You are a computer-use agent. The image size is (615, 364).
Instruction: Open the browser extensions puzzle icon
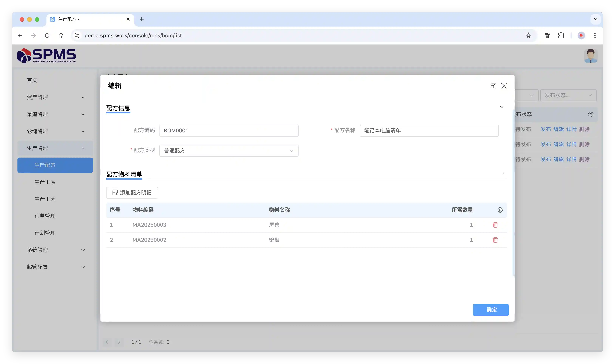[561, 36]
